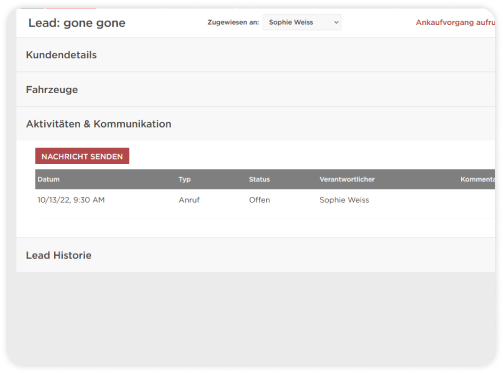Select the 10/13/22, 9:30 AM date cell
The width and height of the screenshot is (503, 373).
click(71, 200)
